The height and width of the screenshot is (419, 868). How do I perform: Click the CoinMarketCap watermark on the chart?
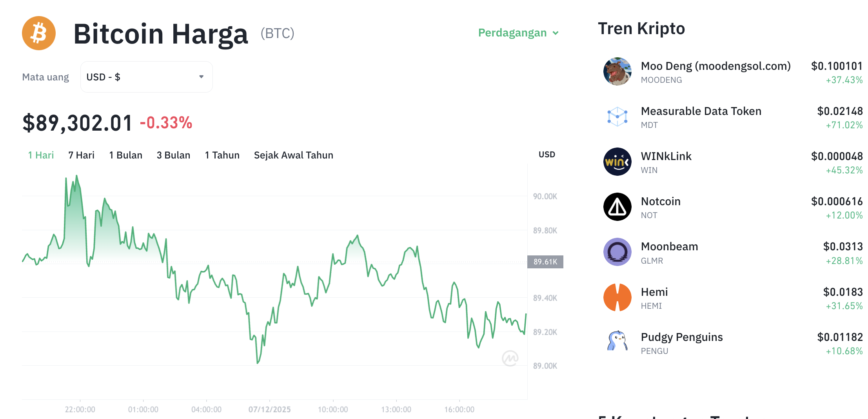(x=510, y=357)
